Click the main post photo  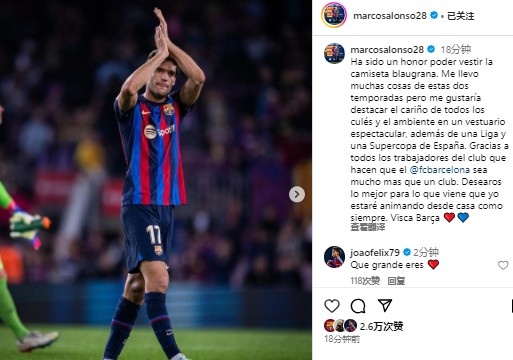tap(156, 180)
